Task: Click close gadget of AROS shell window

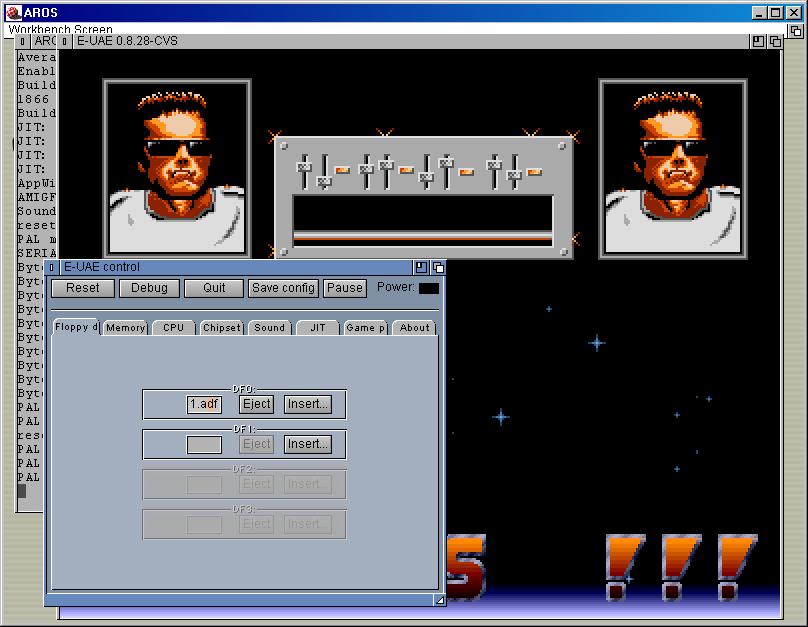Action: 23,41
